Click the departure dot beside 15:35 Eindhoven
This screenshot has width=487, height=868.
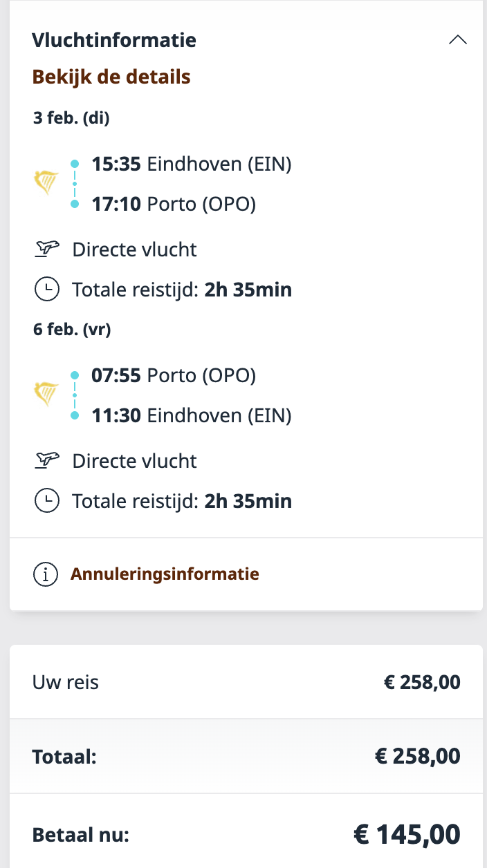click(75, 163)
